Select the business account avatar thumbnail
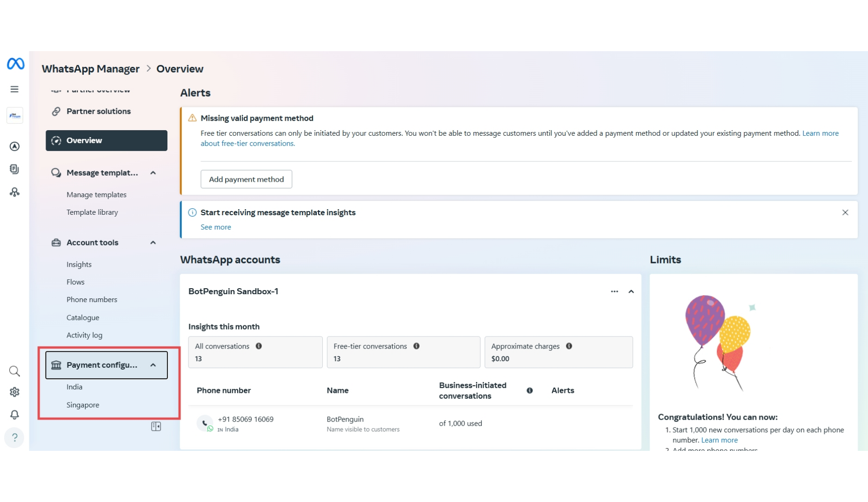 pyautogui.click(x=15, y=115)
